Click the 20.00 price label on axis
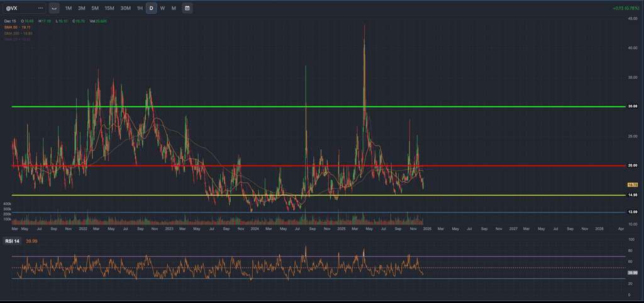The height and width of the screenshot is (303, 644). click(633, 166)
